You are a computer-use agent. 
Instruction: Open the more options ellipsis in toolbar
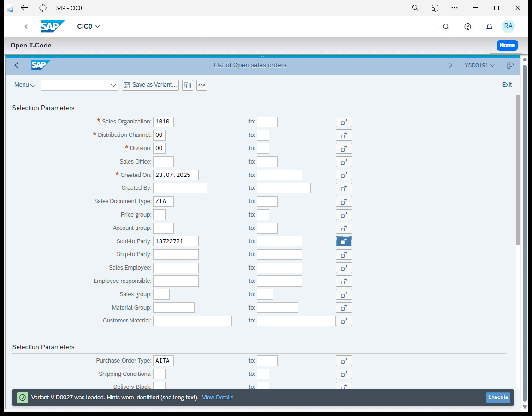201,85
